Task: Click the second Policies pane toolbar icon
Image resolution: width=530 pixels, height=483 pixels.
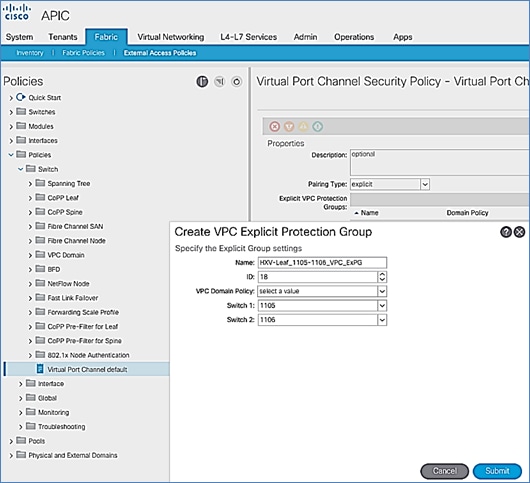Action: (219, 81)
